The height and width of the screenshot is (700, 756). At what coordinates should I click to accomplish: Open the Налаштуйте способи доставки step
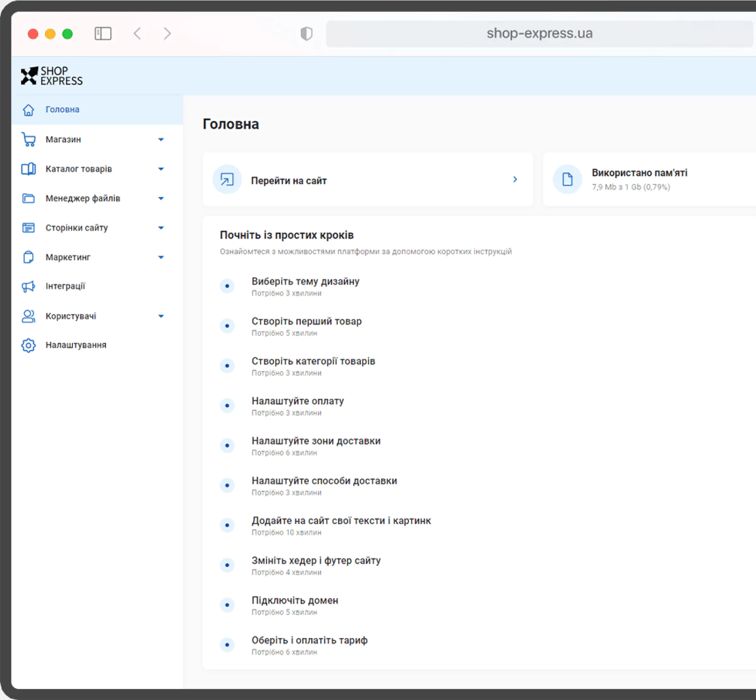324,481
